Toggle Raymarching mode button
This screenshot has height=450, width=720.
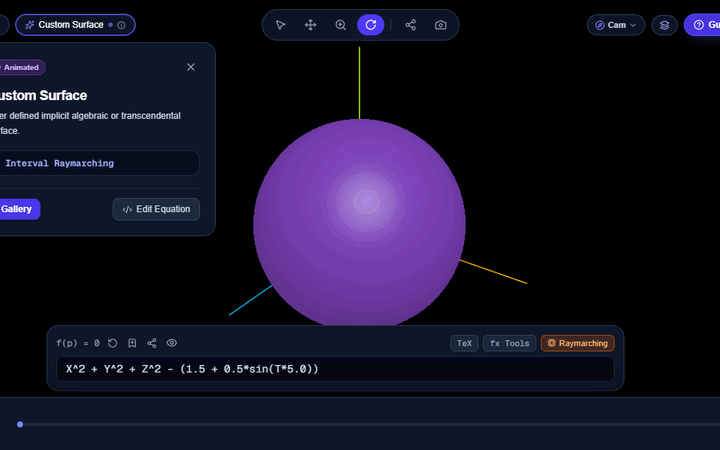[x=578, y=343]
